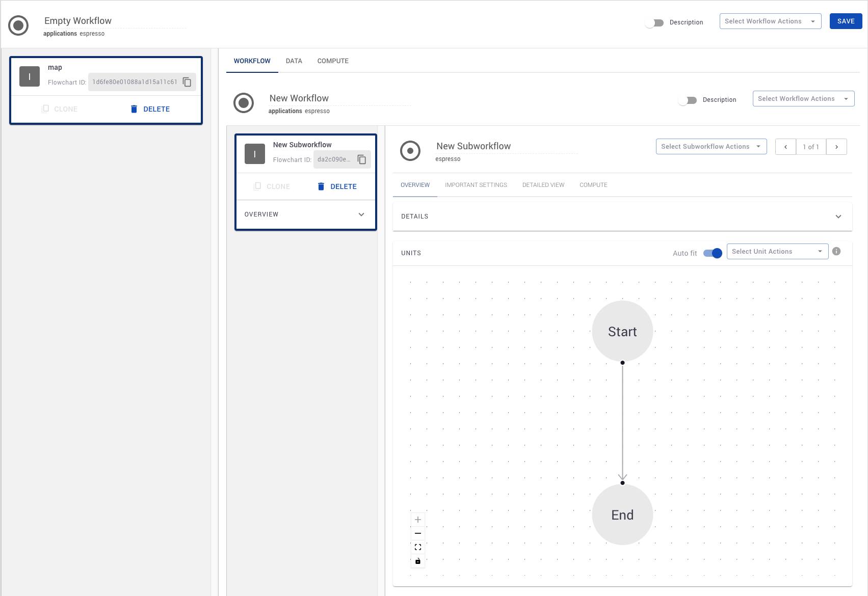Copy the map Flowchart ID
868x596 pixels.
pos(187,82)
